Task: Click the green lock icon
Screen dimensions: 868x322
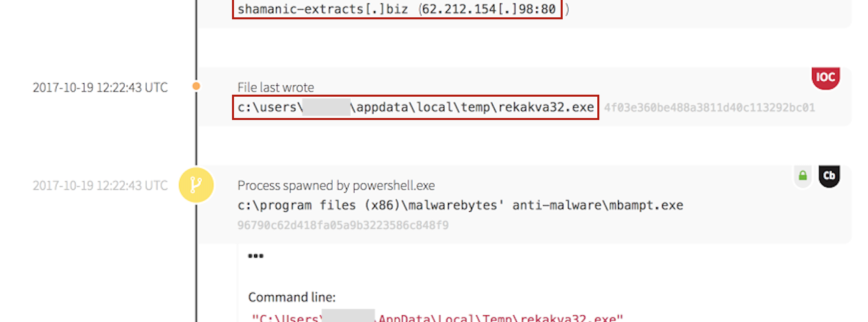Action: coord(803,176)
